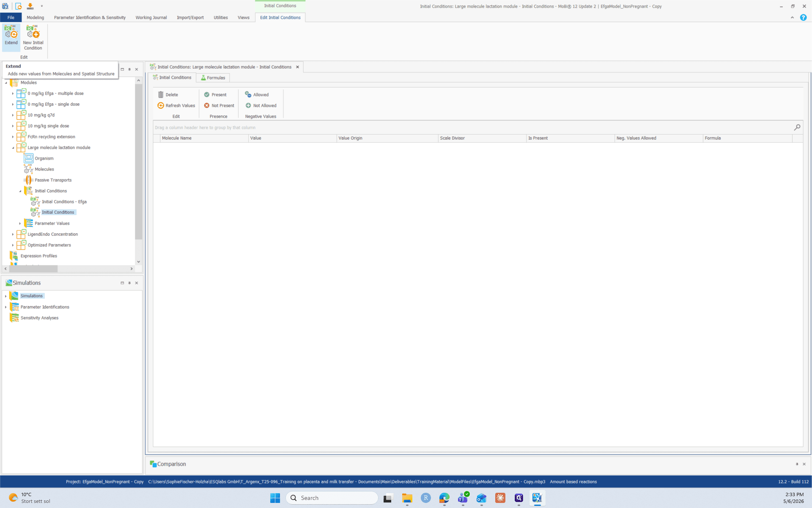Open the Parameter Identification & Sensitivity tab
The image size is (812, 508).
(x=90, y=17)
